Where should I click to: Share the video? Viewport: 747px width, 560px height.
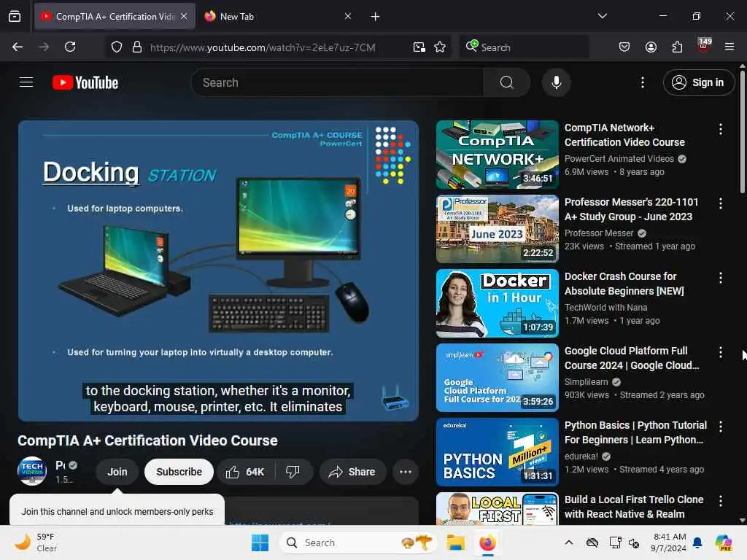click(x=352, y=472)
